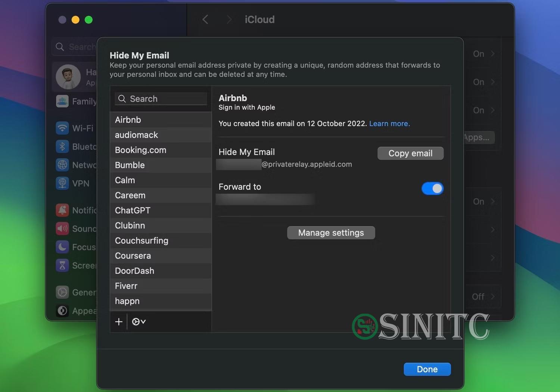The height and width of the screenshot is (392, 560).
Task: Click the Sound speaker icon in the sidebar
Action: click(x=62, y=228)
